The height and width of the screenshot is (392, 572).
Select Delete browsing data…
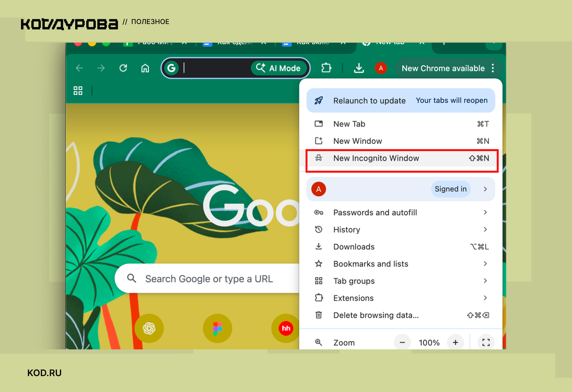tap(400, 315)
